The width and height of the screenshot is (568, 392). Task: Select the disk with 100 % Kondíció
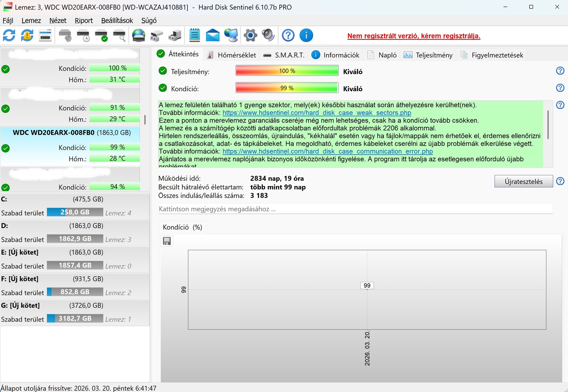point(70,67)
